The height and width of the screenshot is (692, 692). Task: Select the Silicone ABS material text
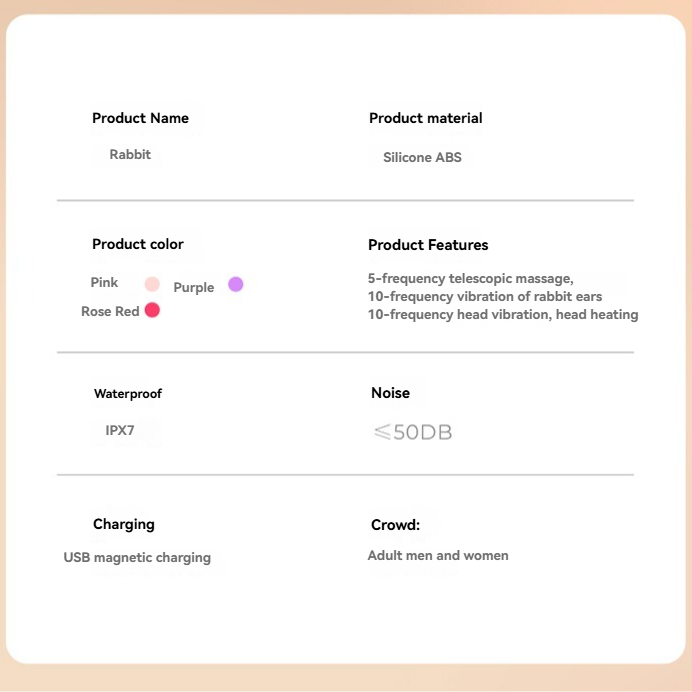tap(422, 157)
